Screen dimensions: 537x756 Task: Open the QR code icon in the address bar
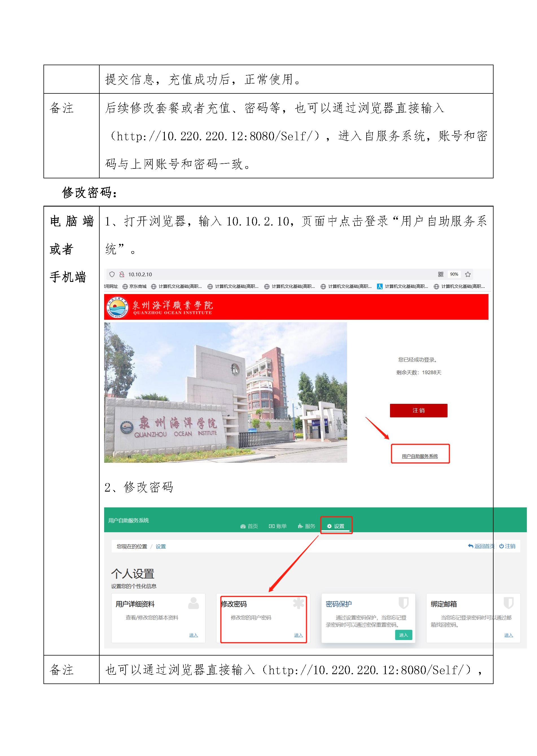[x=440, y=274]
